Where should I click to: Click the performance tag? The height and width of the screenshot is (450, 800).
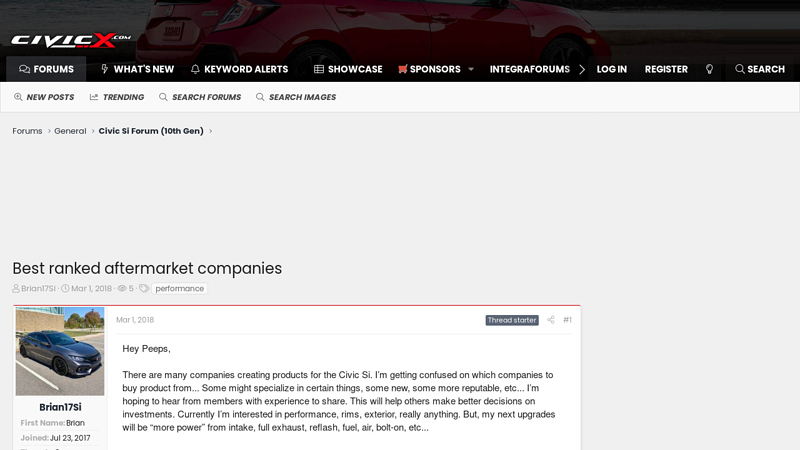180,288
